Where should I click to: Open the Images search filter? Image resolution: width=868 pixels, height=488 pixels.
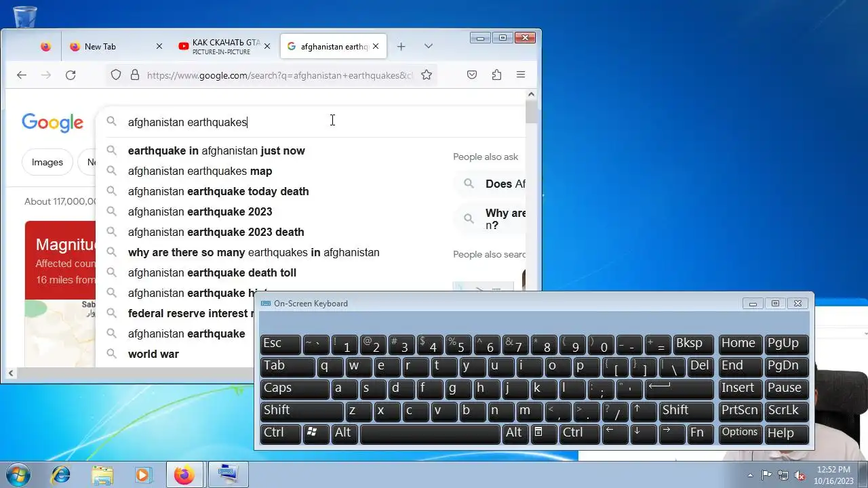(x=47, y=162)
